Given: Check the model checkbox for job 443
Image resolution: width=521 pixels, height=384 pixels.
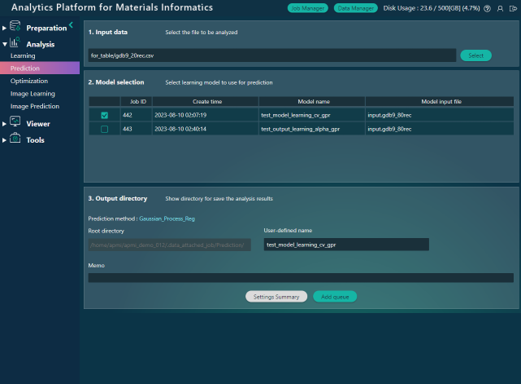Looking at the screenshot, I should point(104,129).
